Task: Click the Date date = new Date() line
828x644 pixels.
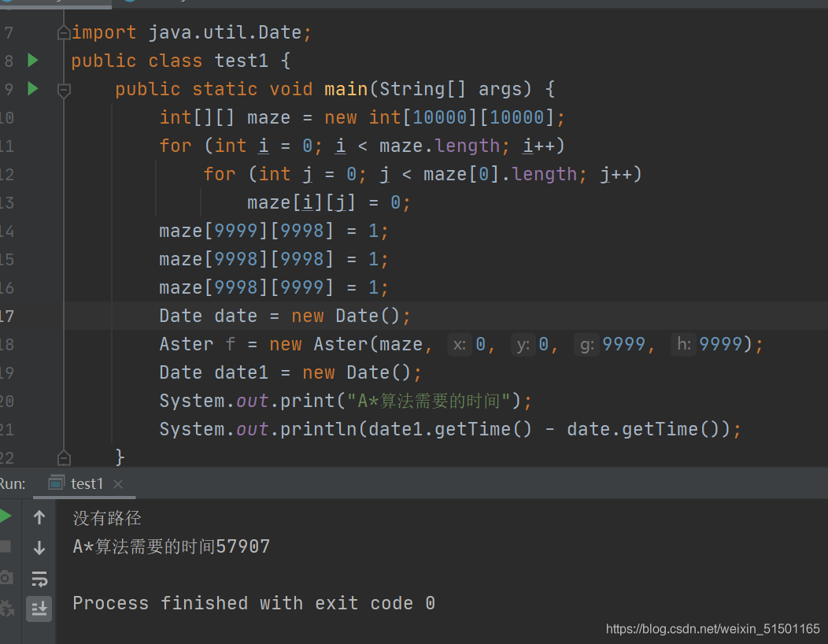Action: [285, 316]
